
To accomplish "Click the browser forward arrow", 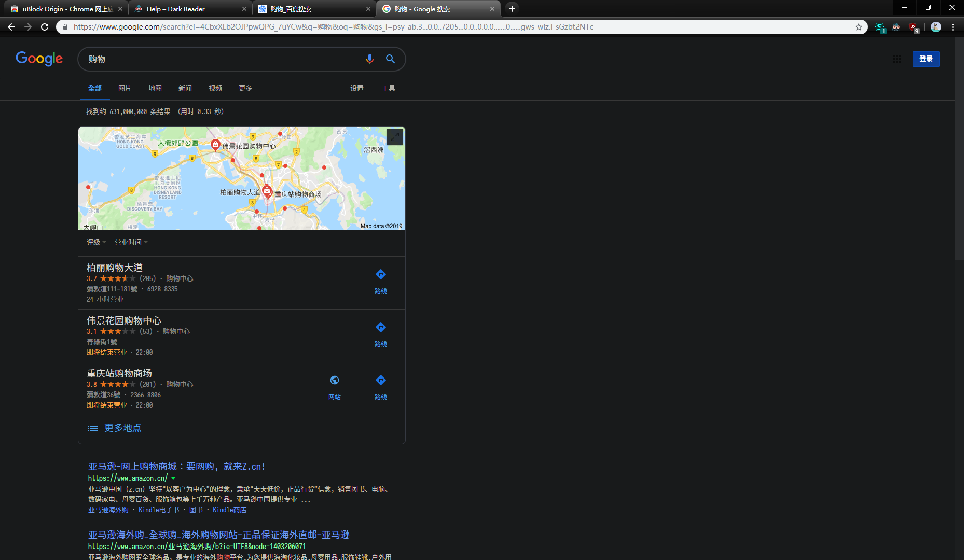I will tap(28, 27).
